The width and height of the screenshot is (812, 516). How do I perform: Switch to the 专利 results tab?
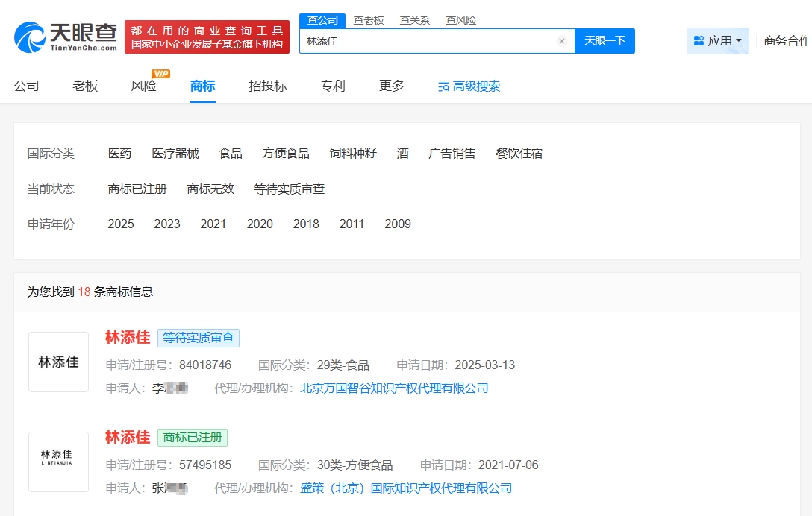[x=332, y=86]
